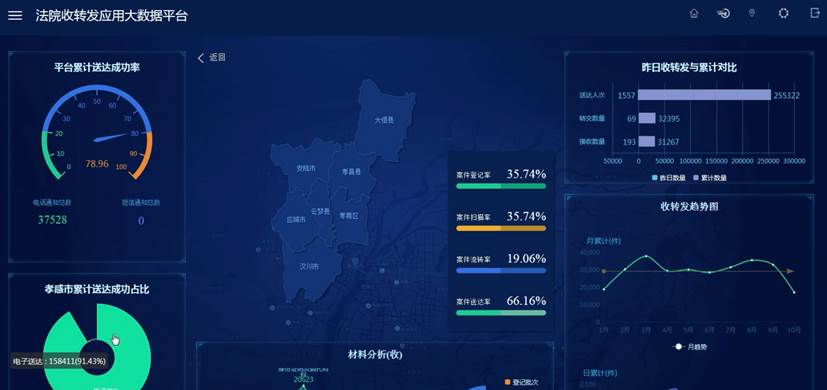Click the 案件送达率 progress bar
827x390 pixels.
point(501,313)
